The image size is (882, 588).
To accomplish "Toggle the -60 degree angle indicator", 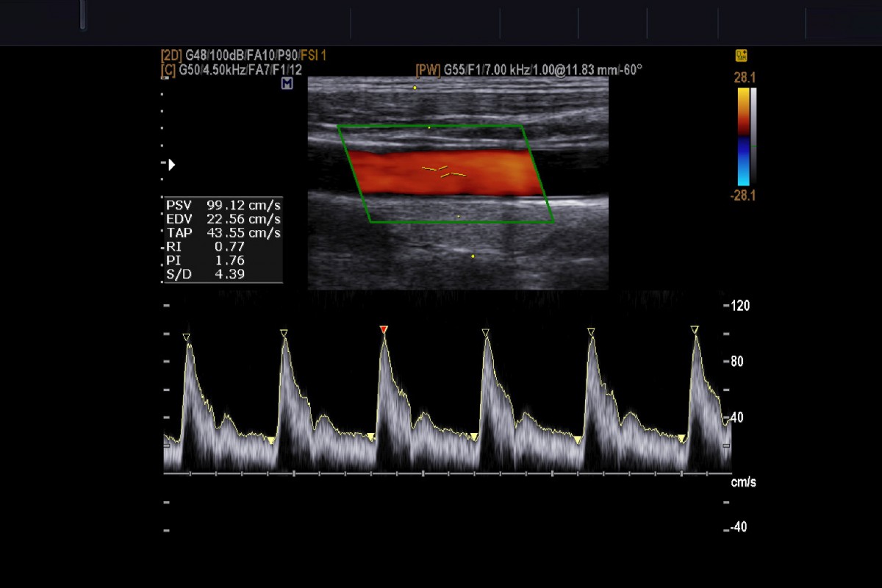I will 628,68.
